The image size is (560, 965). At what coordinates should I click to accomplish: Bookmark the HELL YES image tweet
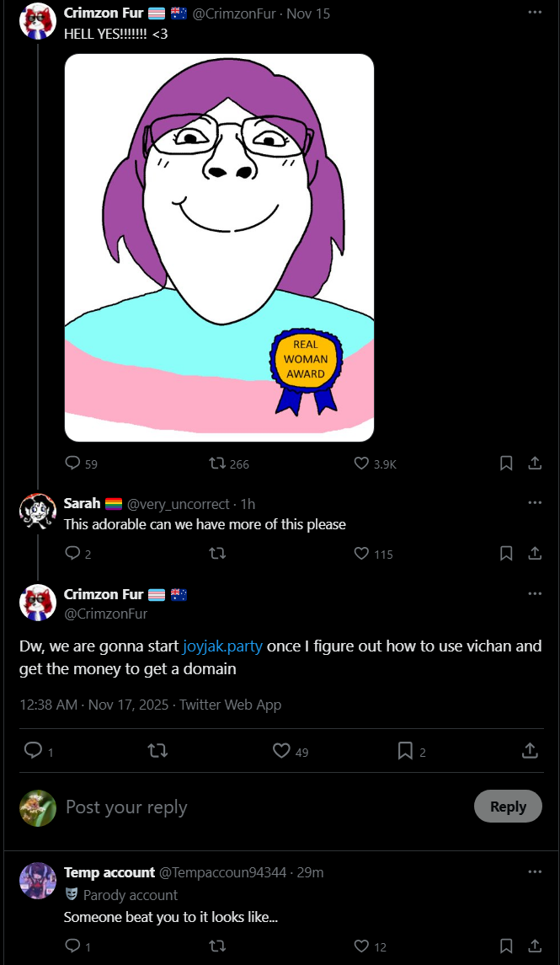click(x=506, y=464)
